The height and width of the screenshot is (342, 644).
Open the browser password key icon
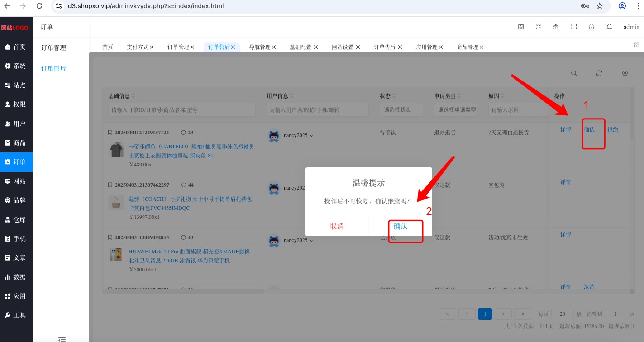pos(585,6)
